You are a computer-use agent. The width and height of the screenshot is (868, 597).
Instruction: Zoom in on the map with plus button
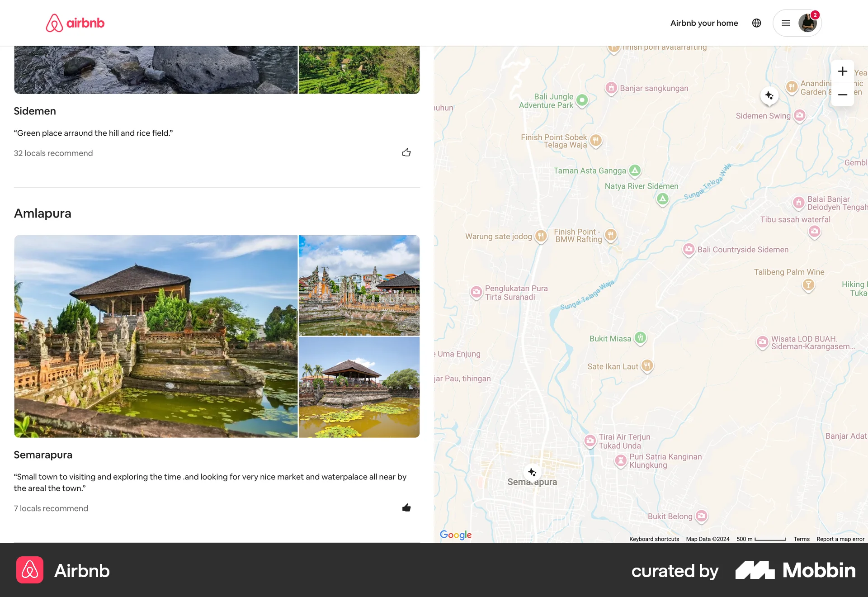pos(843,71)
